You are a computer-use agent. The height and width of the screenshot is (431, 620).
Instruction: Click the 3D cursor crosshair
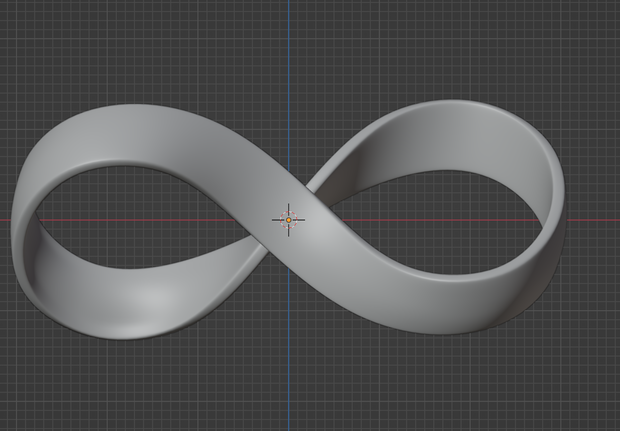click(288, 220)
